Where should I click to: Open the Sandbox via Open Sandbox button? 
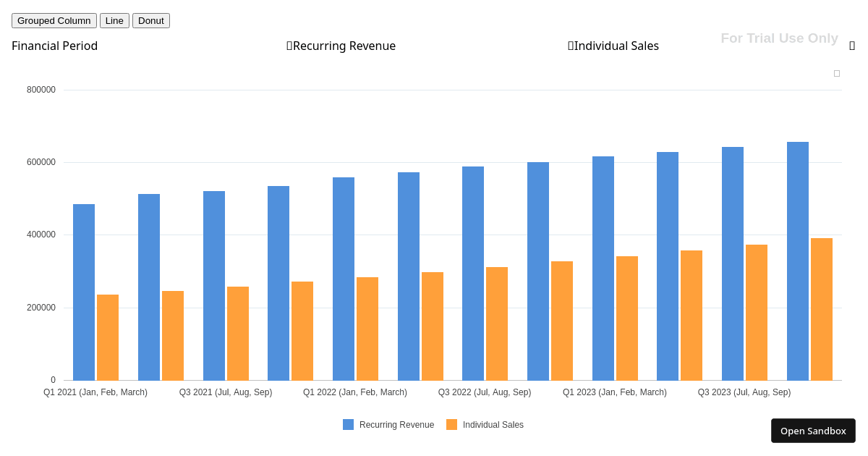point(813,431)
